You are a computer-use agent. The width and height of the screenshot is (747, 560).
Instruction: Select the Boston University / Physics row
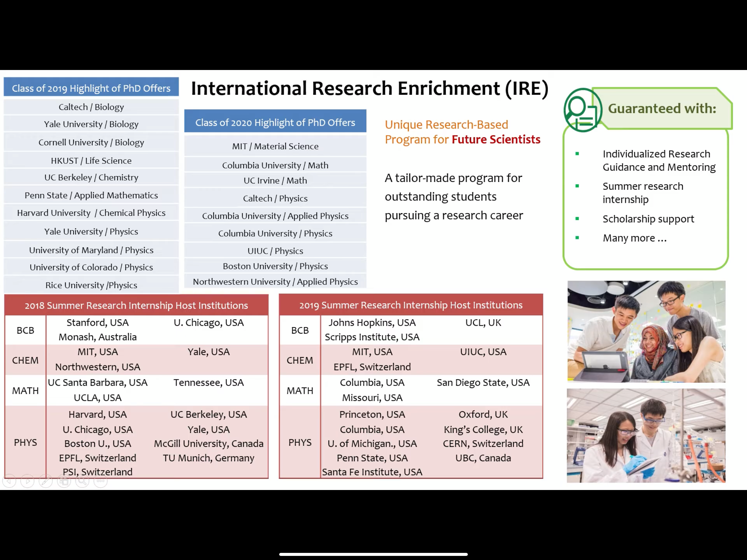[275, 266]
